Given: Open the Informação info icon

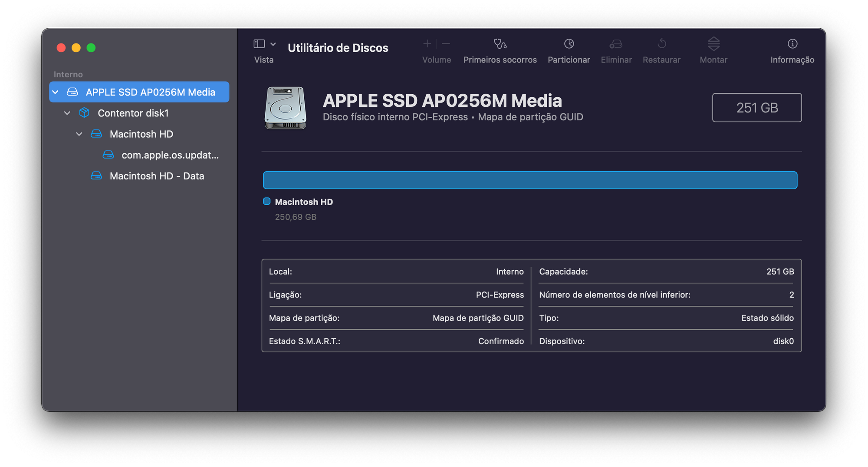Looking at the screenshot, I should pos(792,43).
